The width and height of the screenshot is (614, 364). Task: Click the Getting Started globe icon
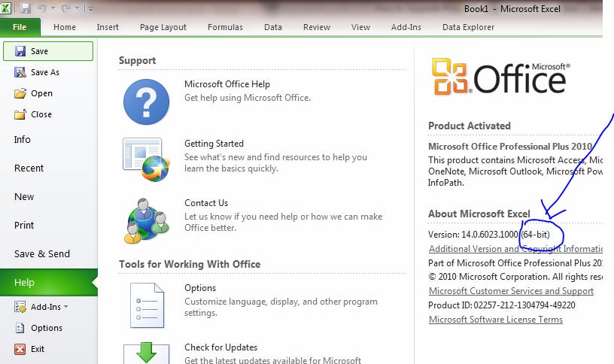point(146,159)
